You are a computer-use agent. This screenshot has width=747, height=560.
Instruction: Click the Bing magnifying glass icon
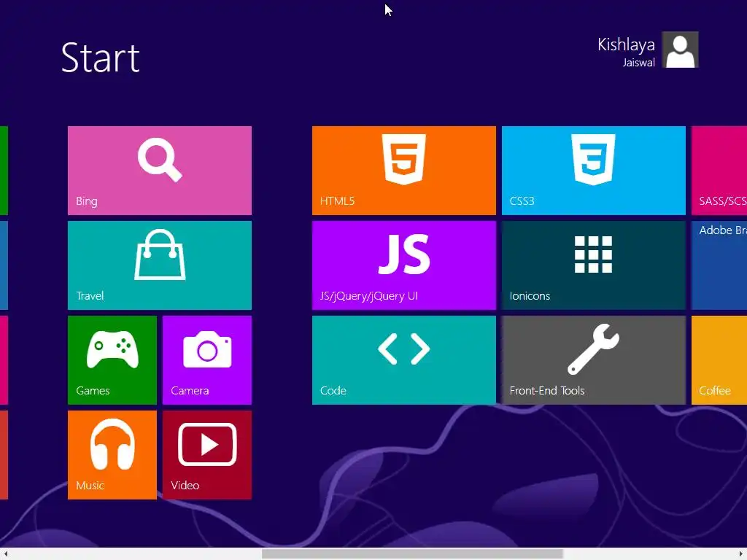(160, 160)
